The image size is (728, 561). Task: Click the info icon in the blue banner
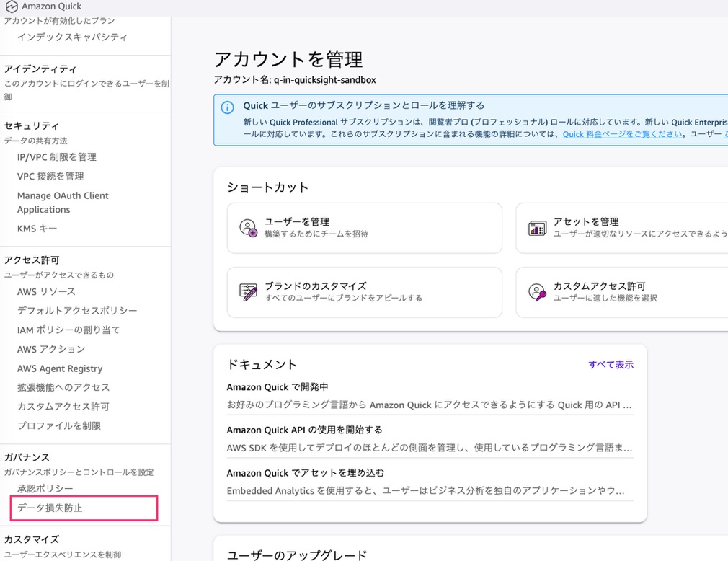click(227, 107)
